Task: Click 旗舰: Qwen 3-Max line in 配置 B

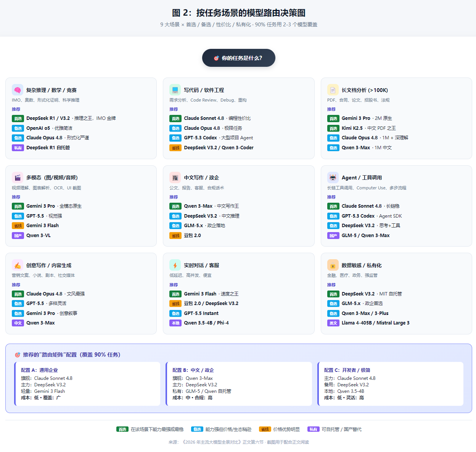Action: (193, 378)
